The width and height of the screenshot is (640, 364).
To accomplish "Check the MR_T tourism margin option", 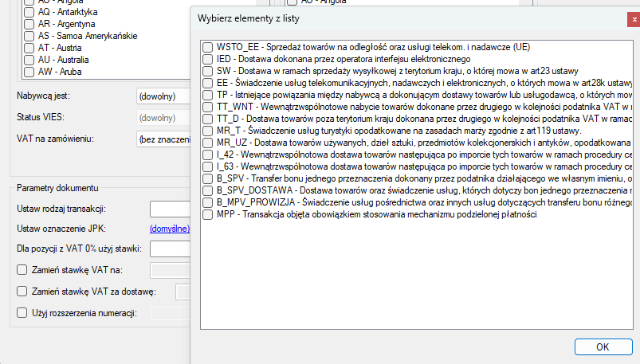I will [208, 131].
